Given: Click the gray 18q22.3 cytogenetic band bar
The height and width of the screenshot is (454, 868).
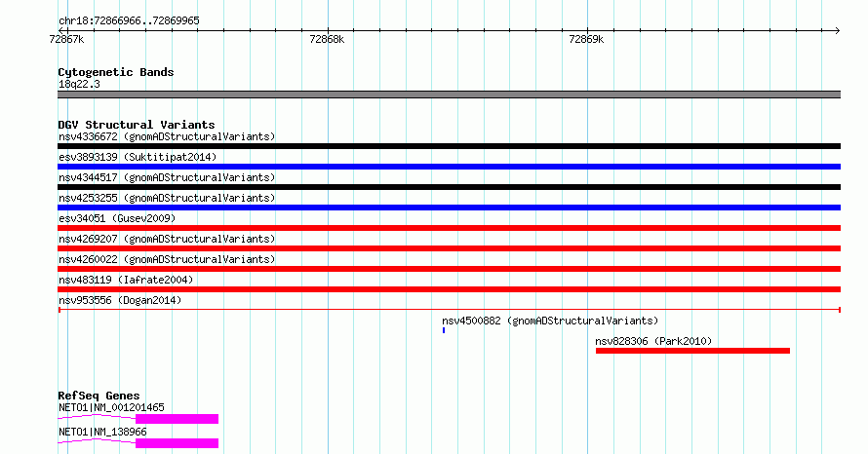Looking at the screenshot, I should (449, 95).
